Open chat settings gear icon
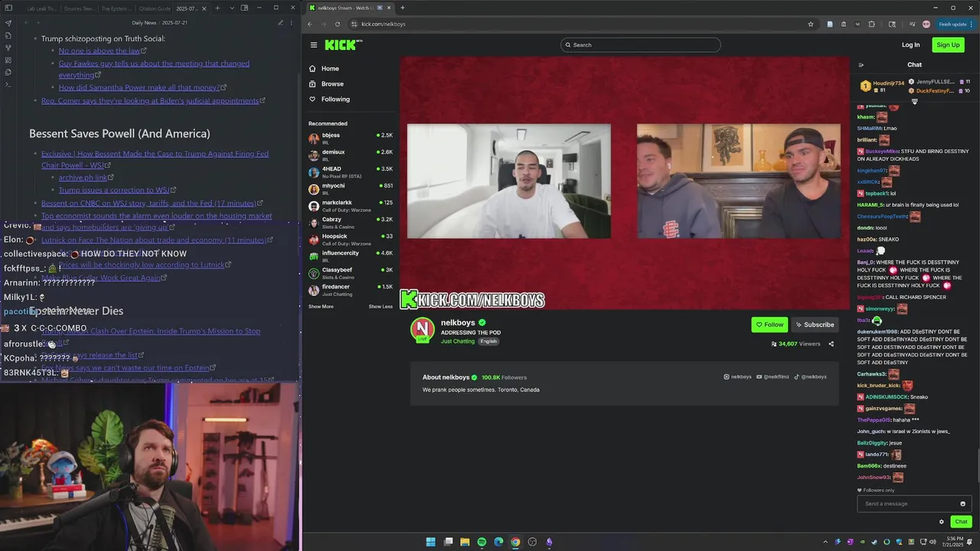This screenshot has width=980, height=551. (941, 522)
